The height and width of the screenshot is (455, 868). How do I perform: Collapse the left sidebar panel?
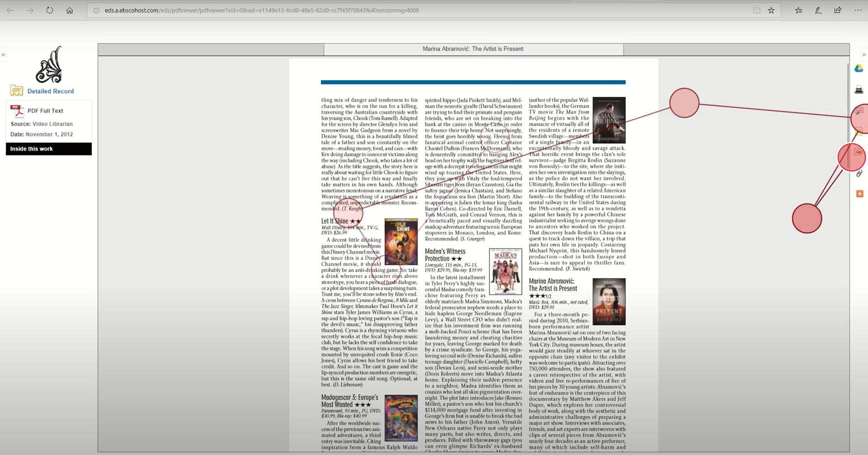[3, 55]
